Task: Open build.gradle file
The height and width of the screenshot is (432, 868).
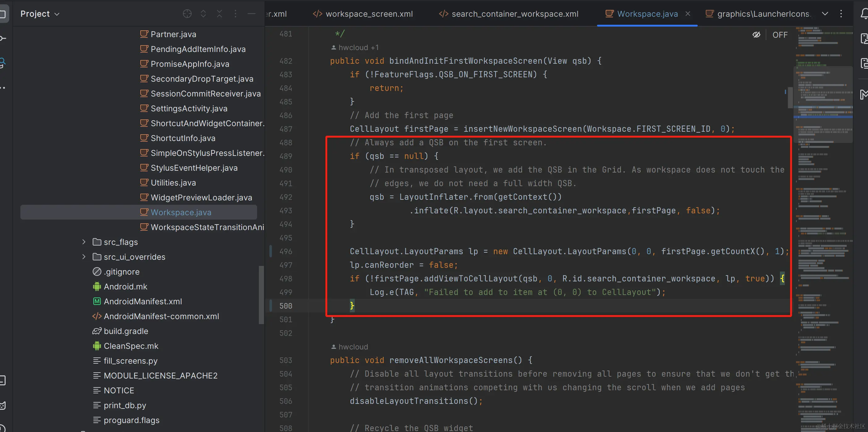Action: point(120,331)
